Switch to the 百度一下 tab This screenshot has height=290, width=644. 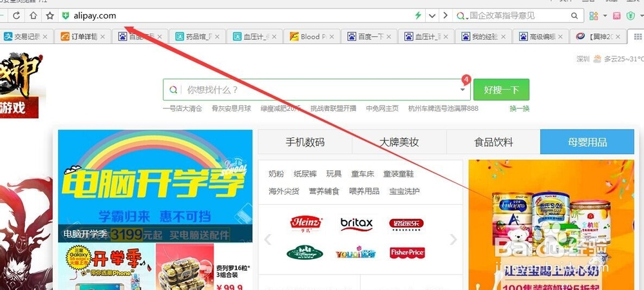pos(369,37)
